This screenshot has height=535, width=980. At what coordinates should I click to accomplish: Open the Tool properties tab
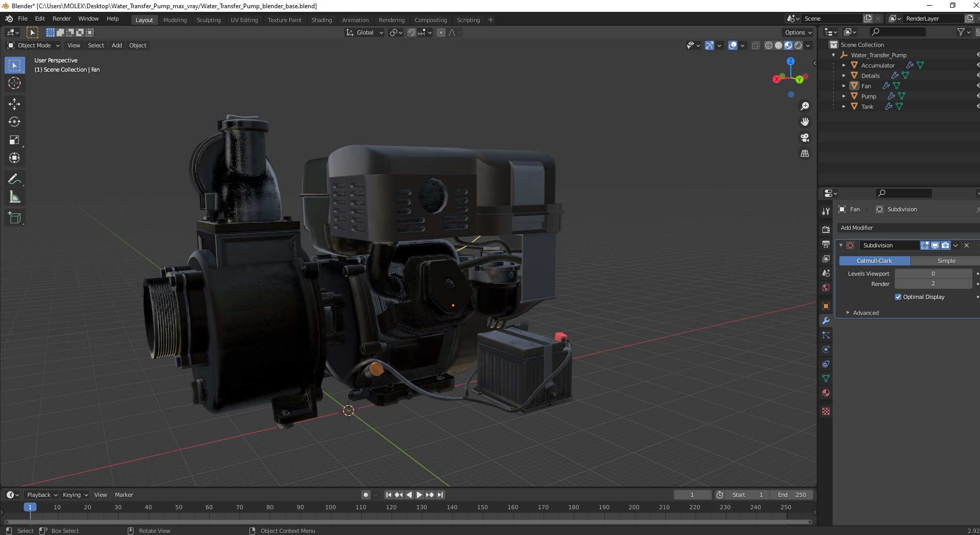click(826, 211)
